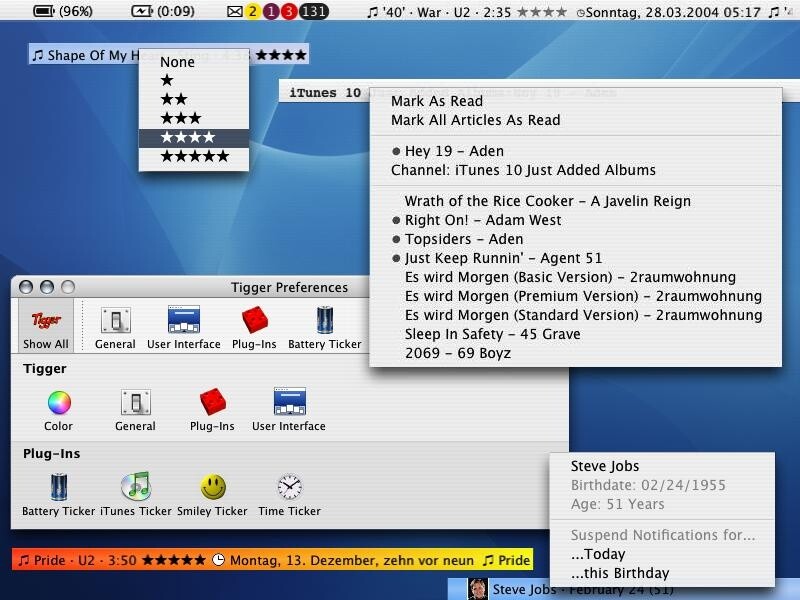Click the orange Pride U2 ticker bar

point(110,560)
